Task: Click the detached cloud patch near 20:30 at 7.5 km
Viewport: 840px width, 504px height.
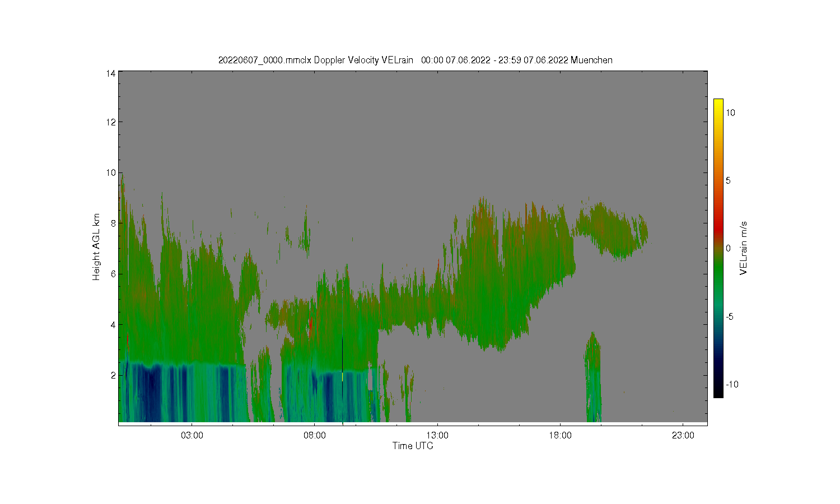Action: click(x=610, y=231)
